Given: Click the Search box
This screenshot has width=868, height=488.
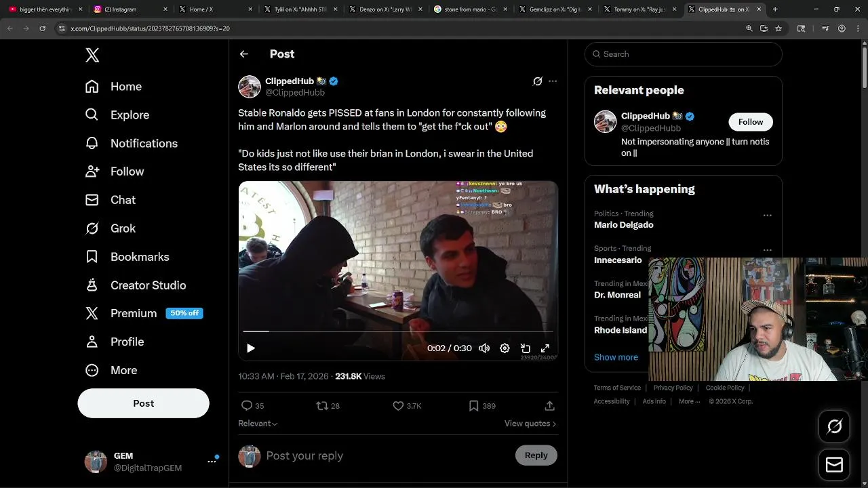Looking at the screenshot, I should (x=684, y=54).
